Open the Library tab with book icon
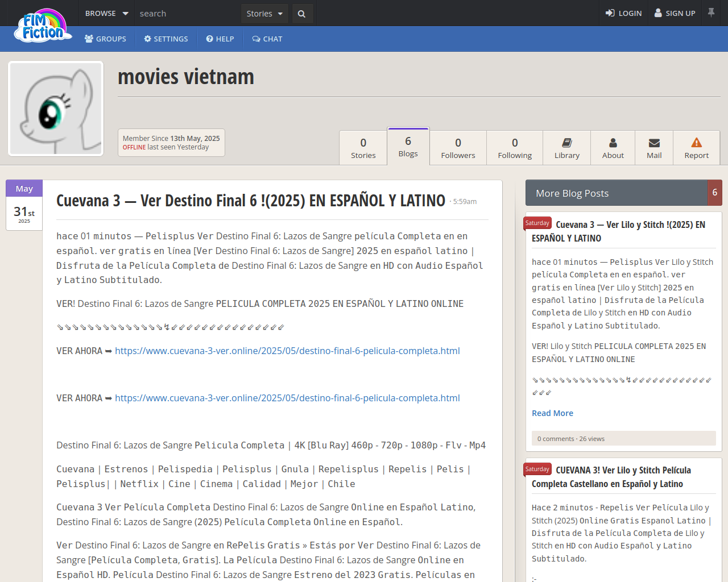728x582 pixels. 567,148
